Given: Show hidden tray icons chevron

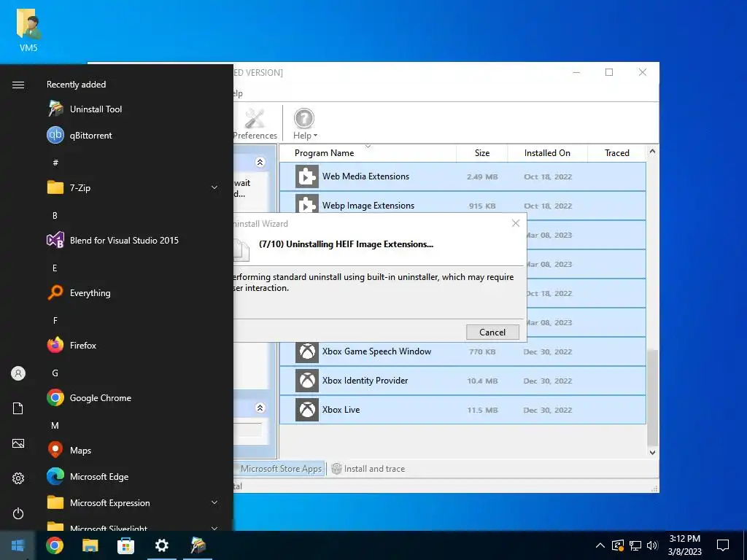Looking at the screenshot, I should pos(600,545).
